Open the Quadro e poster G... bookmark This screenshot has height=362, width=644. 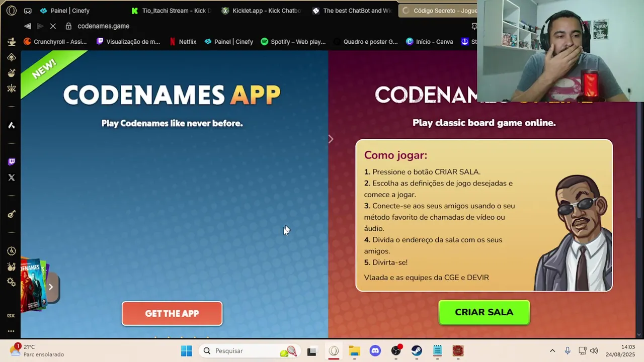(366, 42)
